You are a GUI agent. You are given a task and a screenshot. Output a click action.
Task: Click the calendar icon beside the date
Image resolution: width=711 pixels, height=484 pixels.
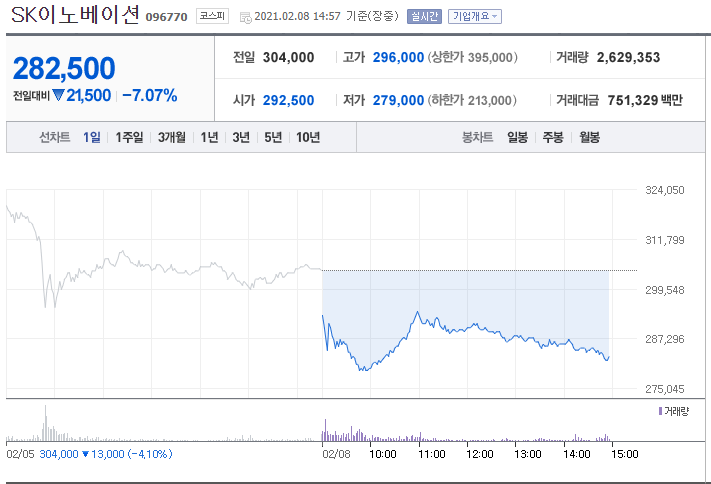(246, 17)
